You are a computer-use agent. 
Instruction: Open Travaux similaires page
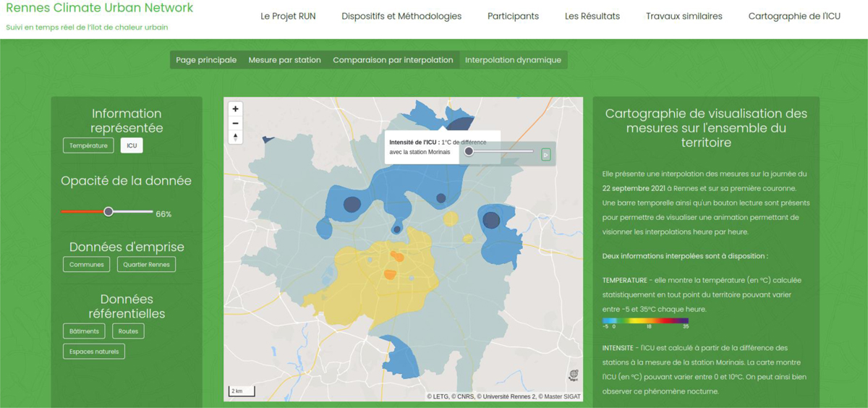pos(684,16)
